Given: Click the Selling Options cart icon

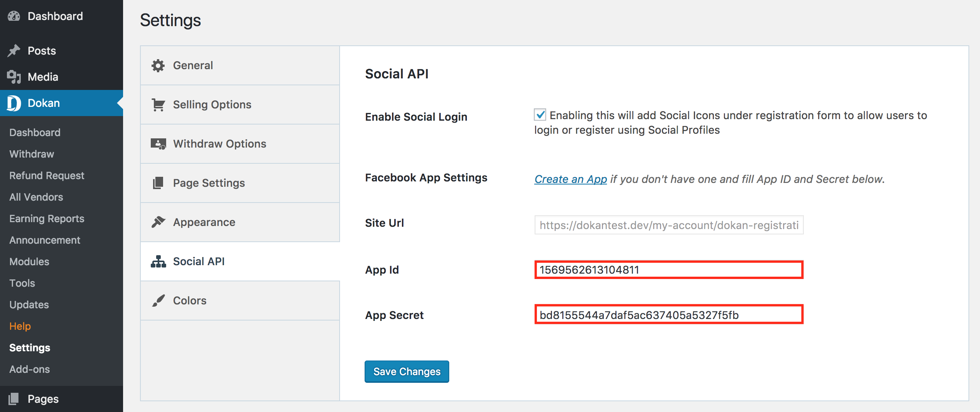Looking at the screenshot, I should point(158,105).
